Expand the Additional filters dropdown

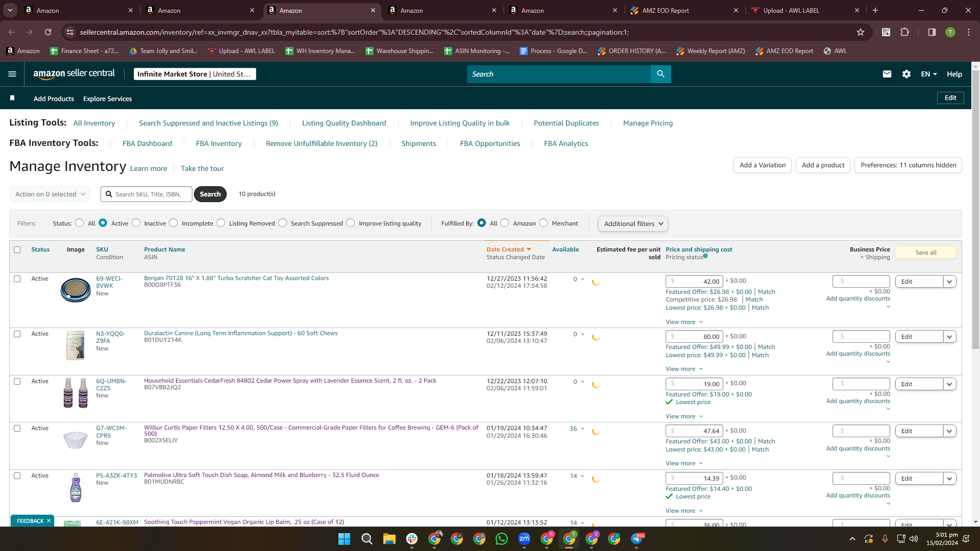633,223
